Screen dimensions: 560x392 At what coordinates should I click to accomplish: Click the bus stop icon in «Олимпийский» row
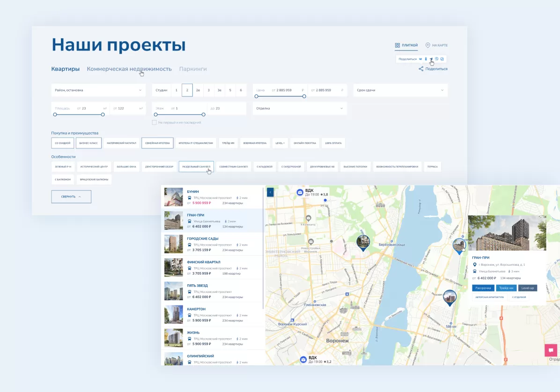[x=189, y=363]
